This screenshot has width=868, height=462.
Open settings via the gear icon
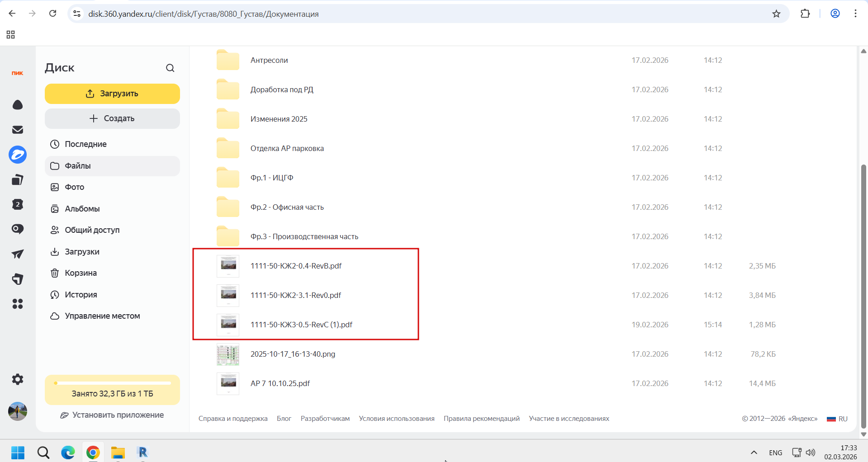click(18, 379)
